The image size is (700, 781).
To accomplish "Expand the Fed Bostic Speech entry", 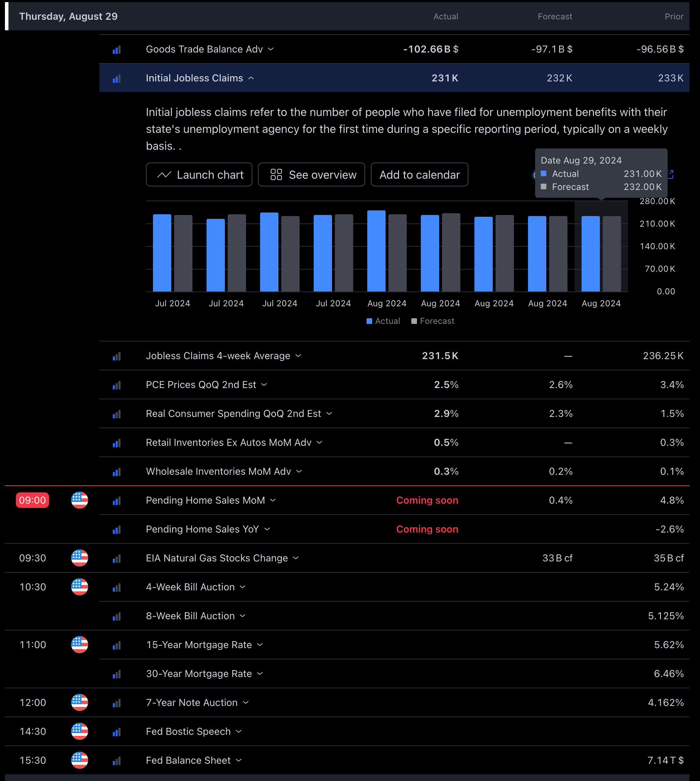I will click(x=239, y=731).
